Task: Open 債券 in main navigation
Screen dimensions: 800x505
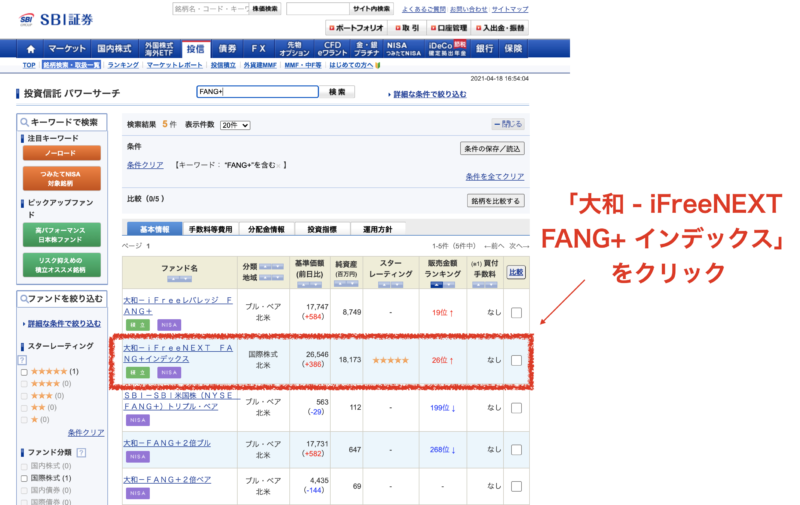Action: point(228,48)
